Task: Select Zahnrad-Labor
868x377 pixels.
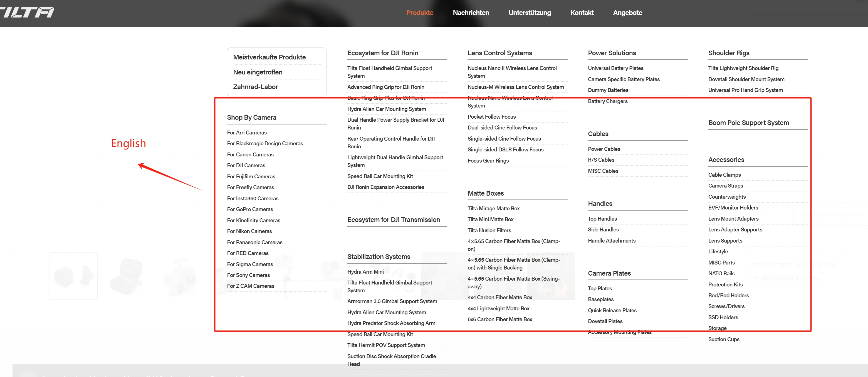Action: 255,87
